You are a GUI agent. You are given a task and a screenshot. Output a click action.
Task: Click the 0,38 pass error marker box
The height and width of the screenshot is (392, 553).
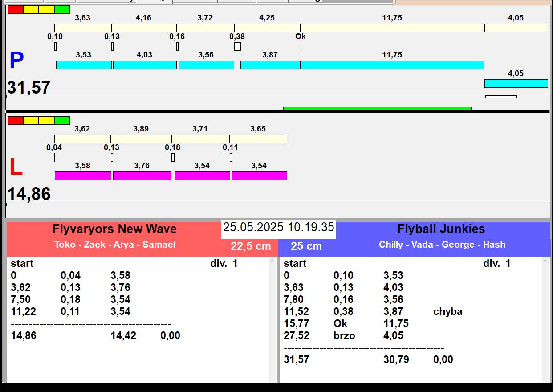pos(237,46)
